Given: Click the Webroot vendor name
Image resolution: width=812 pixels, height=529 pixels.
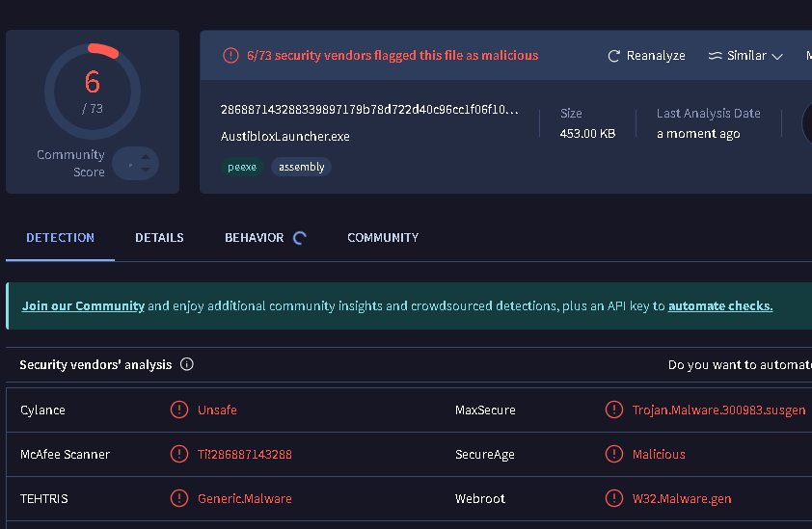Looking at the screenshot, I should [x=480, y=498].
